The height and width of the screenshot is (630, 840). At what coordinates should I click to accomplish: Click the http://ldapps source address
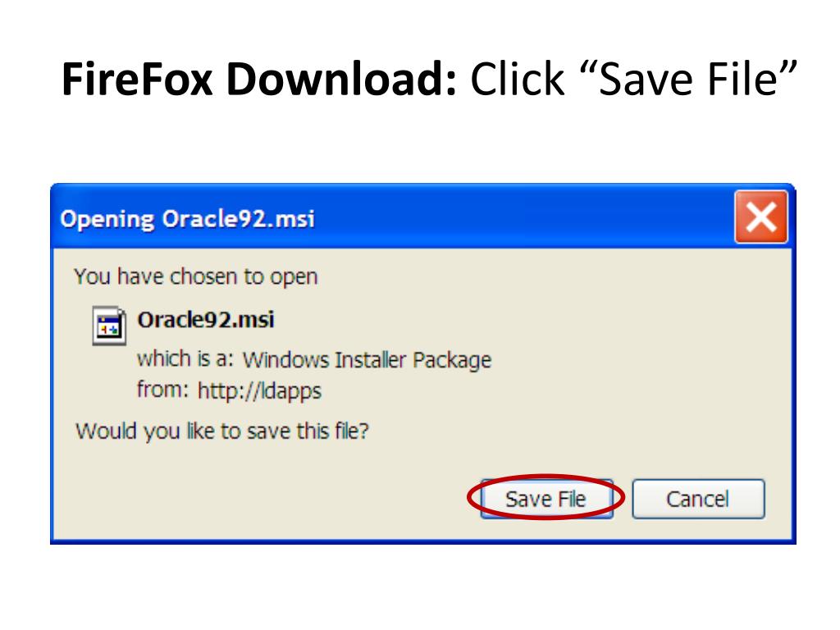click(259, 391)
